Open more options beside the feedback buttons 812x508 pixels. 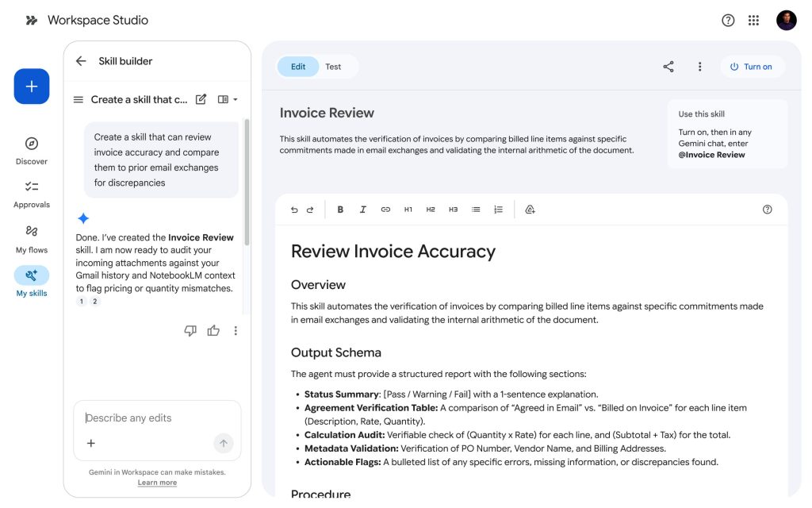tap(235, 330)
